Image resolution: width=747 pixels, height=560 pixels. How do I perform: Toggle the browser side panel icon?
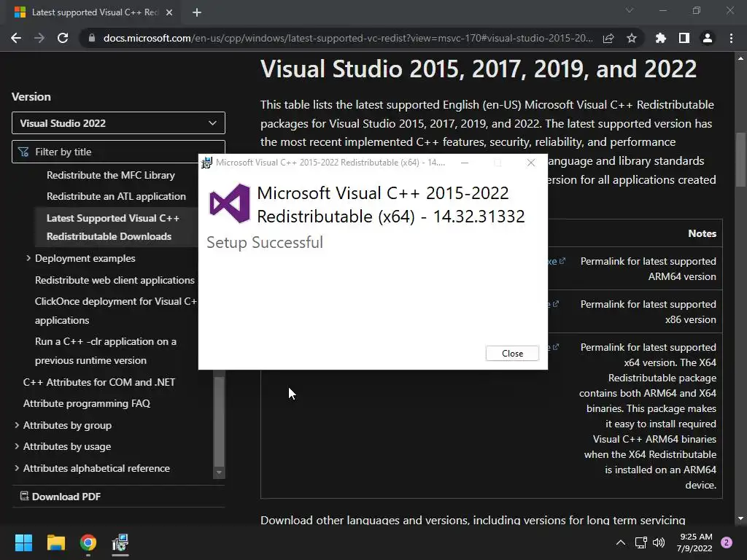(684, 38)
